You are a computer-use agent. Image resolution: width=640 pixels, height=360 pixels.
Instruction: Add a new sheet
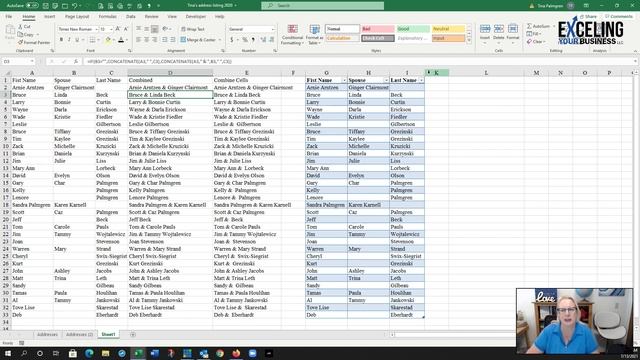click(133, 334)
